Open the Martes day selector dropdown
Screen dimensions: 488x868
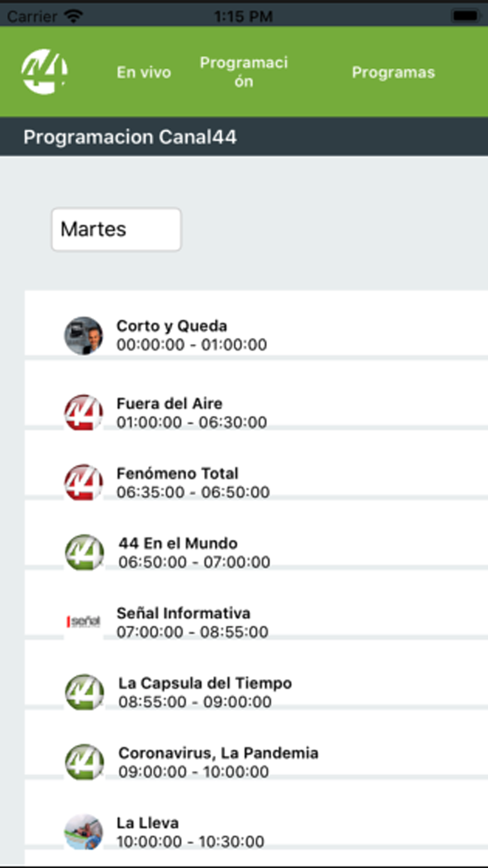pyautogui.click(x=116, y=229)
